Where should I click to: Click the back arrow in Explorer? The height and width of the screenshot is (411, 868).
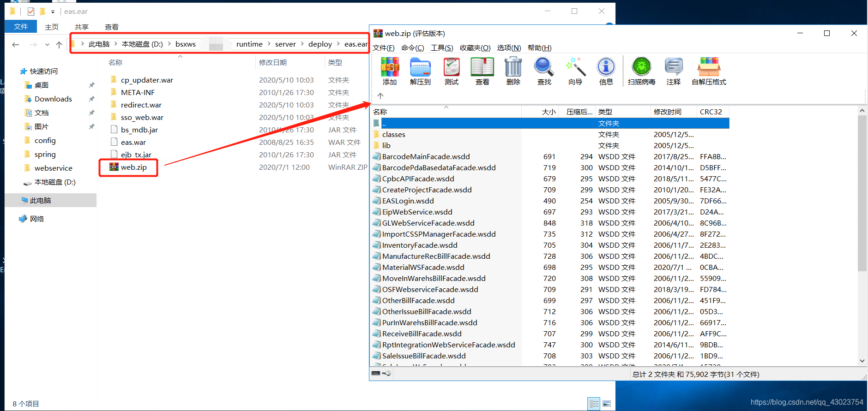click(16, 45)
